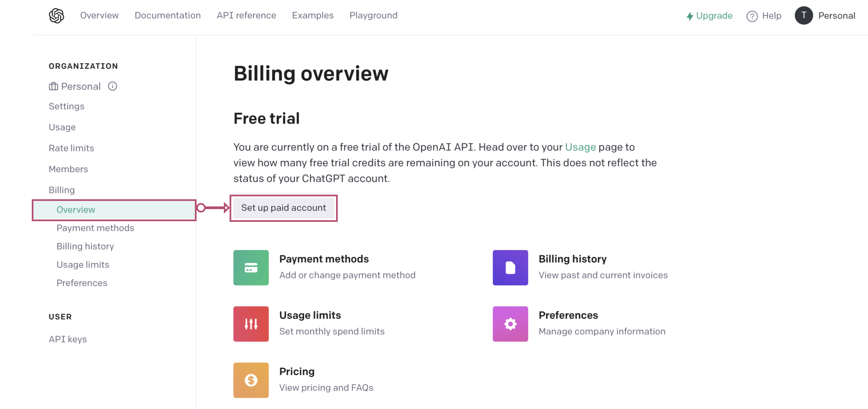Open API keys under User section
868x409 pixels.
point(67,339)
